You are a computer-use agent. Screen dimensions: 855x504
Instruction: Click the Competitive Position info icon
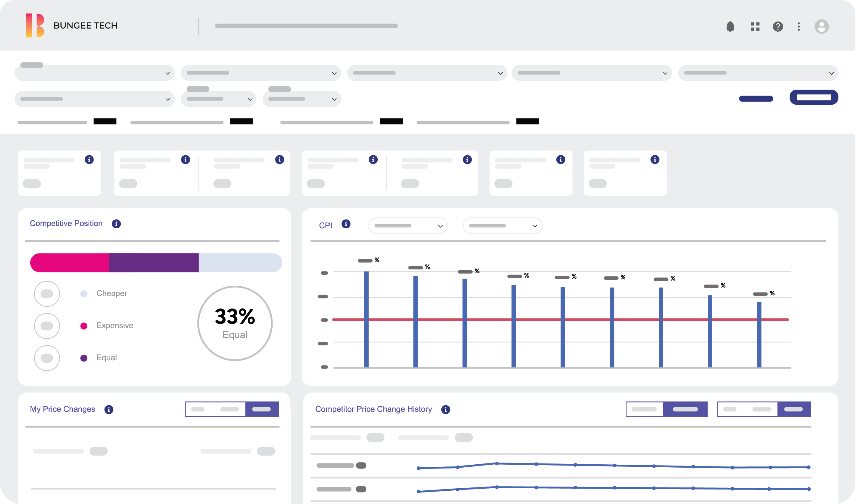116,224
